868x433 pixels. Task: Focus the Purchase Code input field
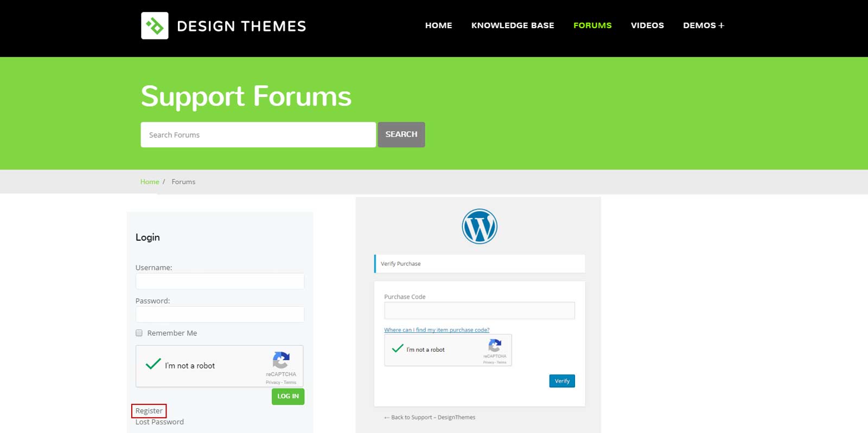pos(480,311)
